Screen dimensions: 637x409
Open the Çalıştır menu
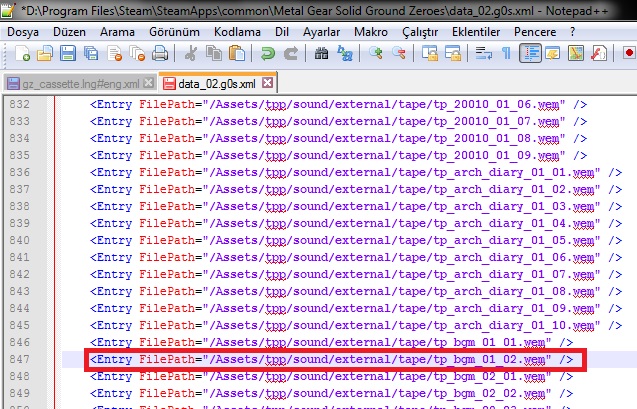click(x=420, y=32)
